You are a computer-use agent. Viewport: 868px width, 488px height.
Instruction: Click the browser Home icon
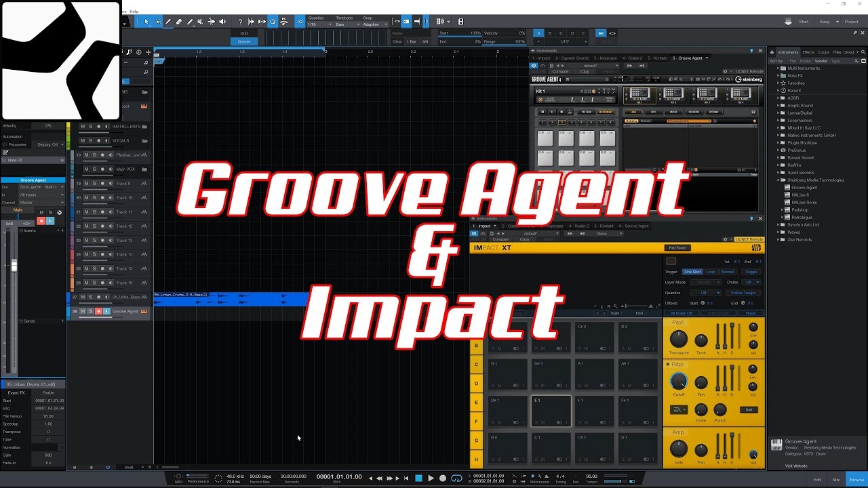[773, 52]
